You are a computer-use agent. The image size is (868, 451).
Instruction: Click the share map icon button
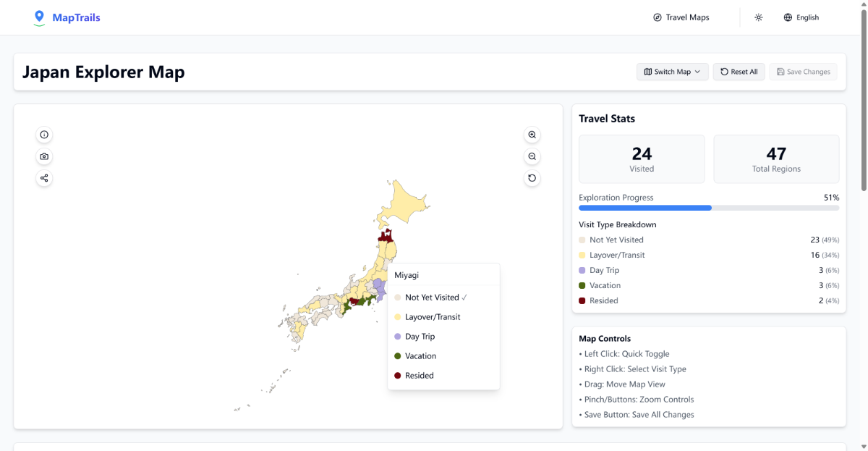(44, 178)
